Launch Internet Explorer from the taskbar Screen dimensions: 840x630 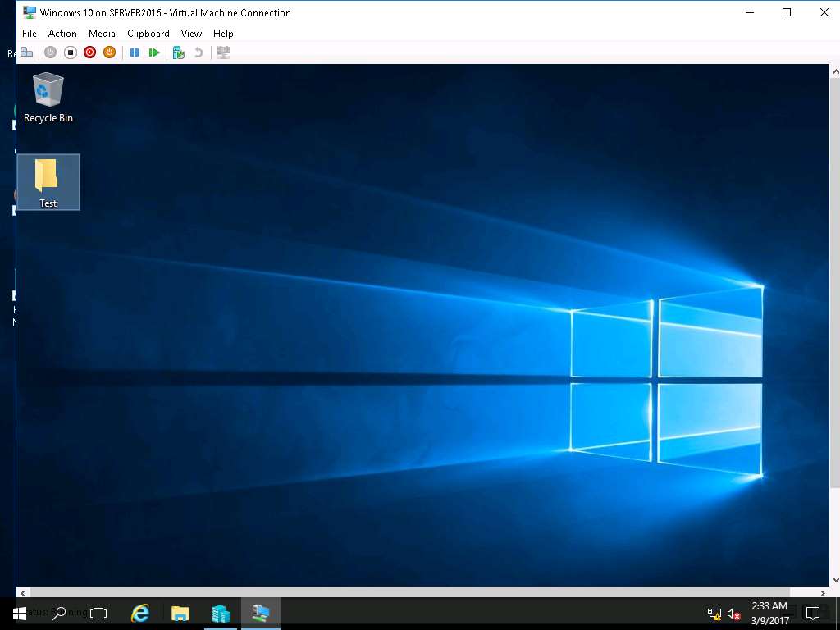[x=140, y=614]
